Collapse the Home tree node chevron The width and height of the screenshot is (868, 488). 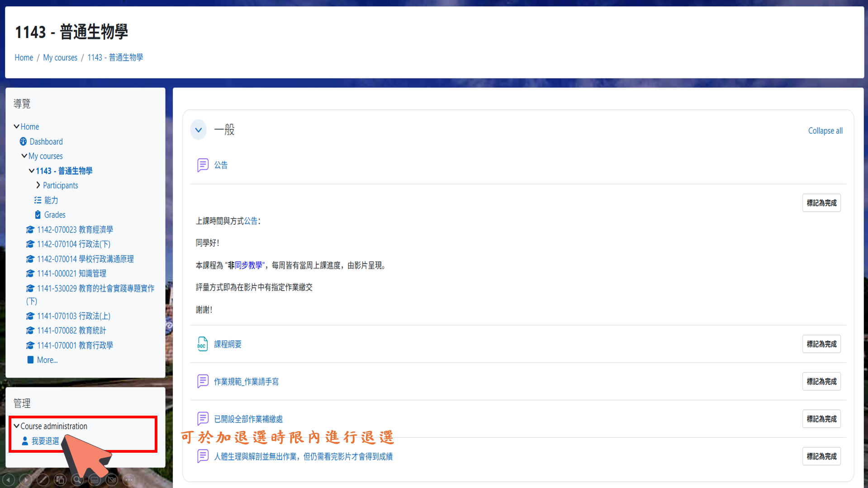[16, 126]
